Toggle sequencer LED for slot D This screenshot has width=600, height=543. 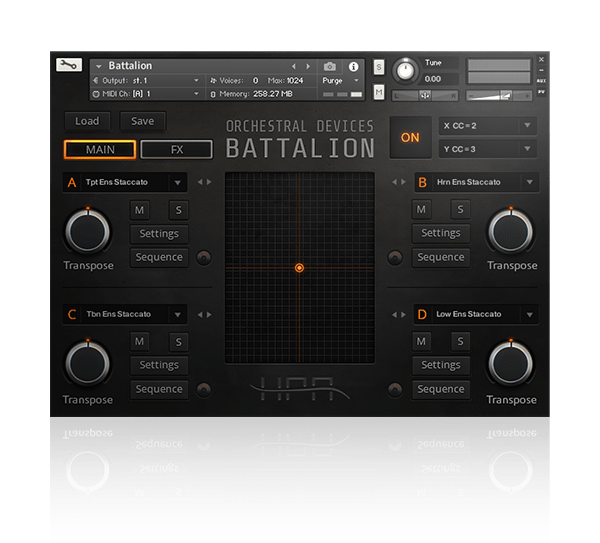(395, 390)
